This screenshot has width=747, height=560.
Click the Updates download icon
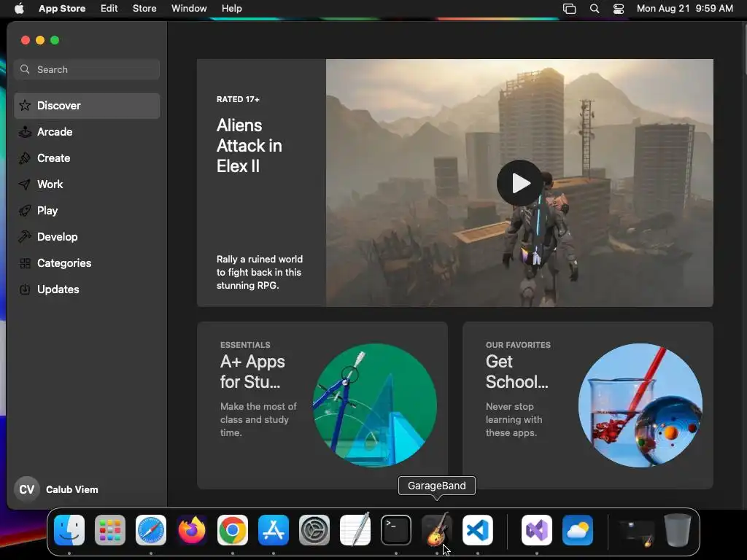pos(25,289)
